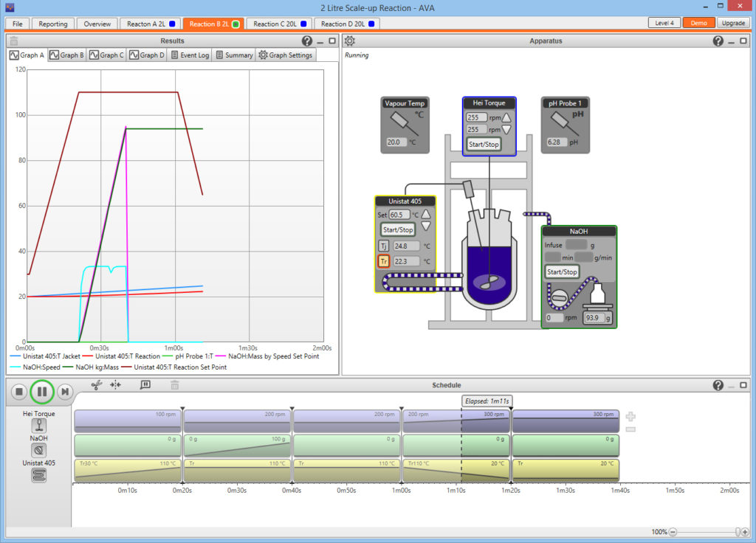Toggle the NaOH pump Start/Stop

click(561, 271)
